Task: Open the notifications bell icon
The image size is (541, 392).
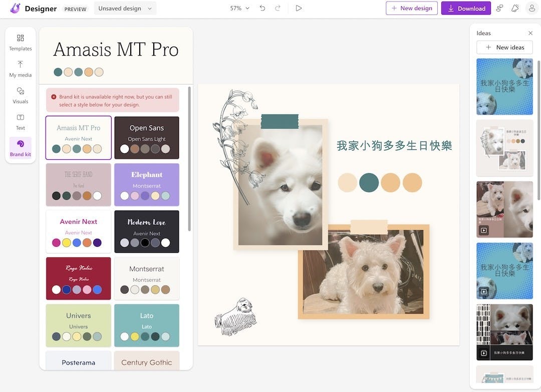Action: point(514,9)
